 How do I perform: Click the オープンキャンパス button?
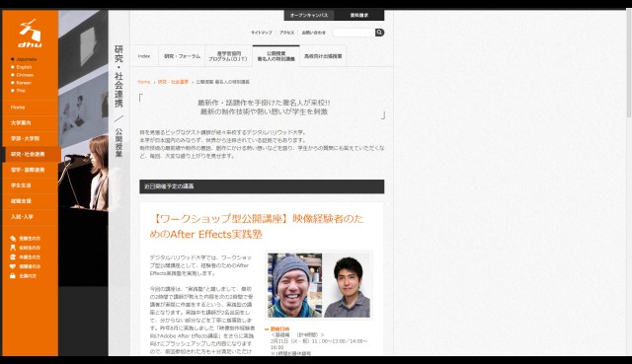tap(309, 16)
